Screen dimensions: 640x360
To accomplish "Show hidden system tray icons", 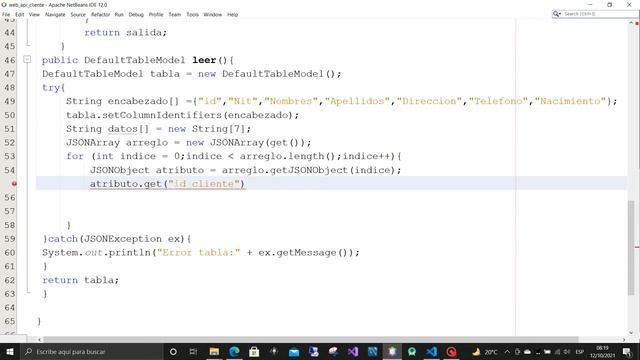I will (507, 351).
